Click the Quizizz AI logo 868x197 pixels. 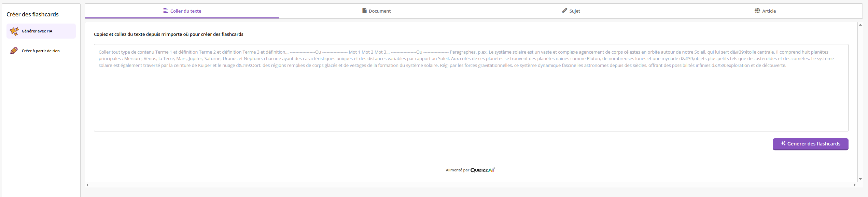(482, 170)
